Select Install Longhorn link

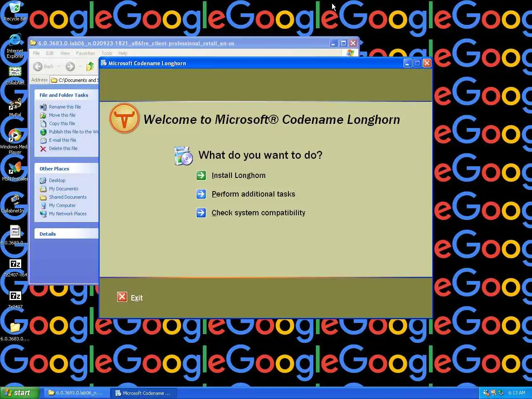point(239,175)
